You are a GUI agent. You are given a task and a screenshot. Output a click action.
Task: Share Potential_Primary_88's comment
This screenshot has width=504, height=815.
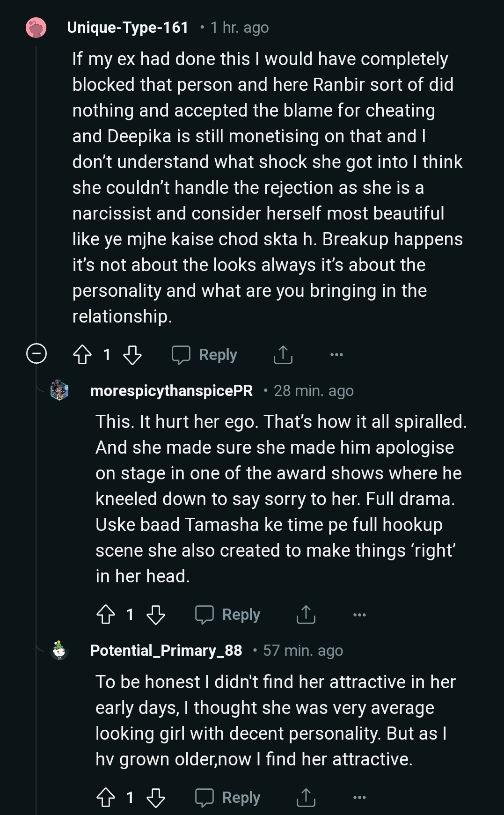(306, 798)
